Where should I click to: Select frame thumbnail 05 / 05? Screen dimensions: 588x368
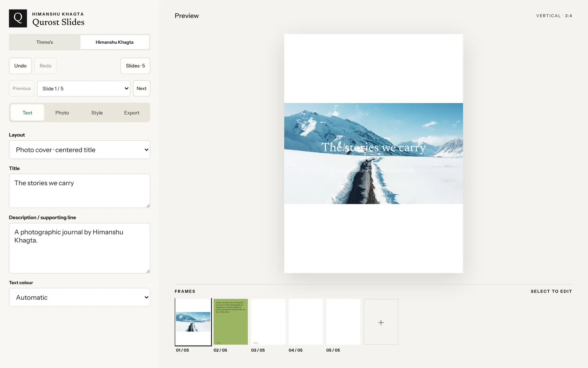pos(343,322)
